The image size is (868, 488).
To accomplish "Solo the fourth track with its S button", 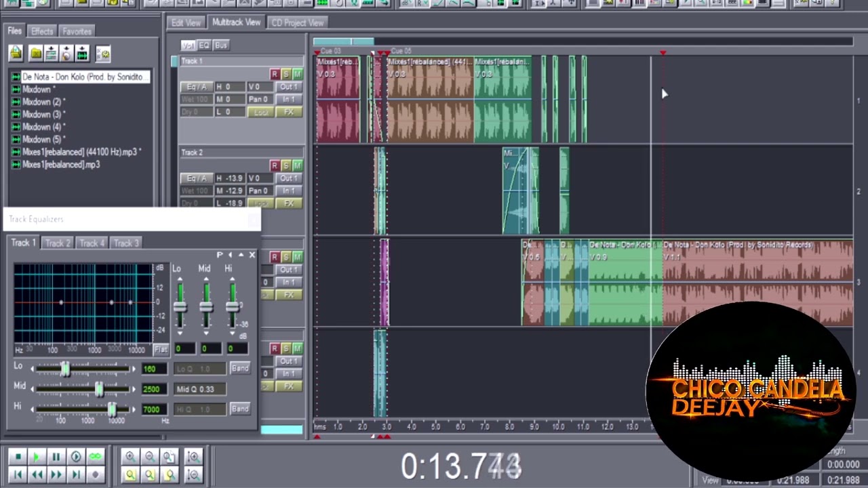I will (285, 348).
